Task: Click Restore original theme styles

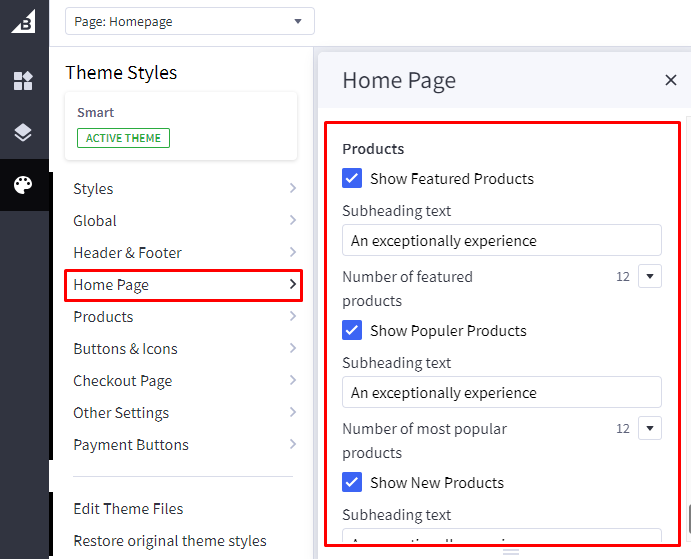Action: (x=170, y=541)
